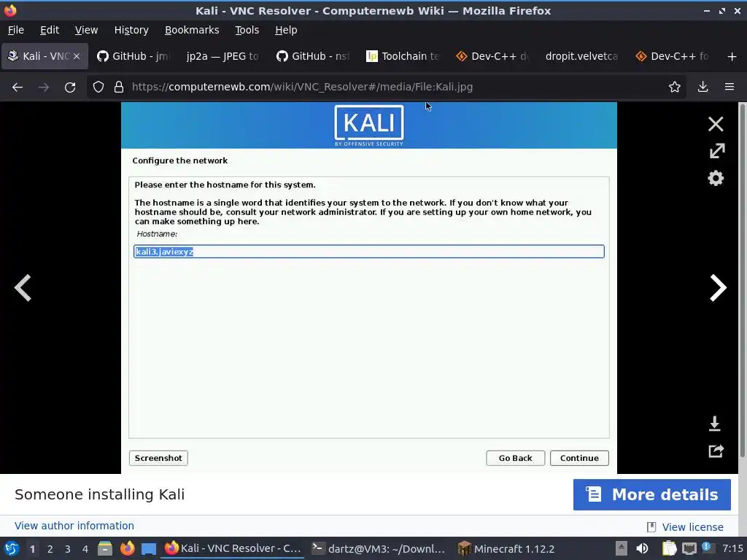Click the Go Back button in the Kali image
Viewport: 747px width, 560px height.
tap(515, 458)
